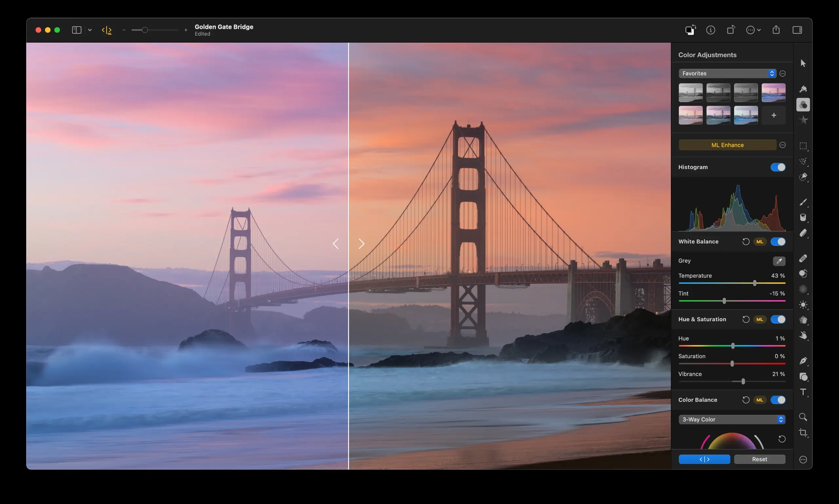Select the Rectangular Selection tool

(803, 146)
